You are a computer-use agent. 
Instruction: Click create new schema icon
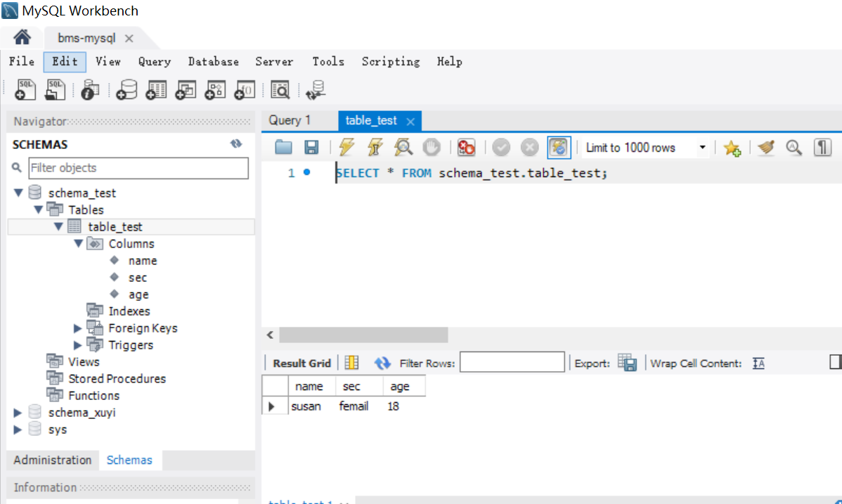click(127, 89)
